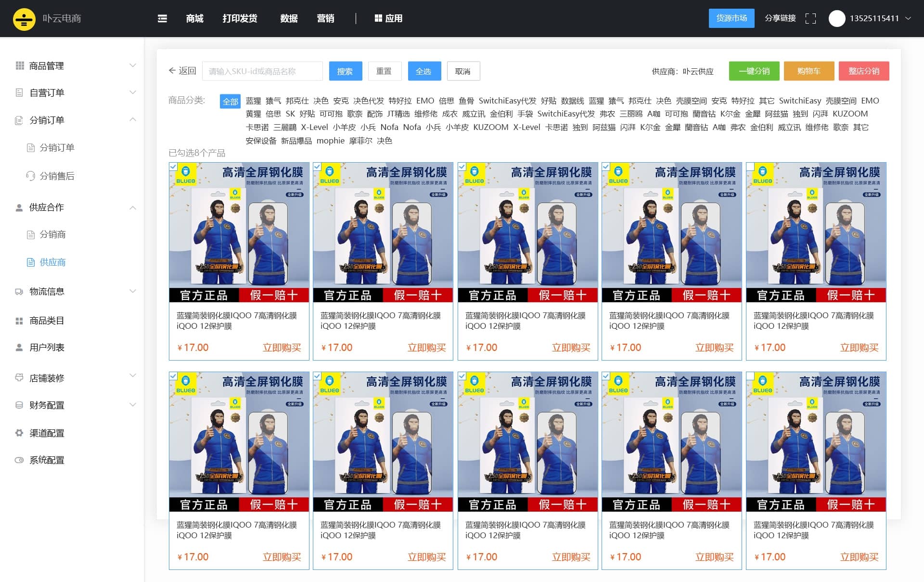This screenshot has height=582, width=924.
Task: Check the unchecked fifth product in bottom row
Action: 750,376
